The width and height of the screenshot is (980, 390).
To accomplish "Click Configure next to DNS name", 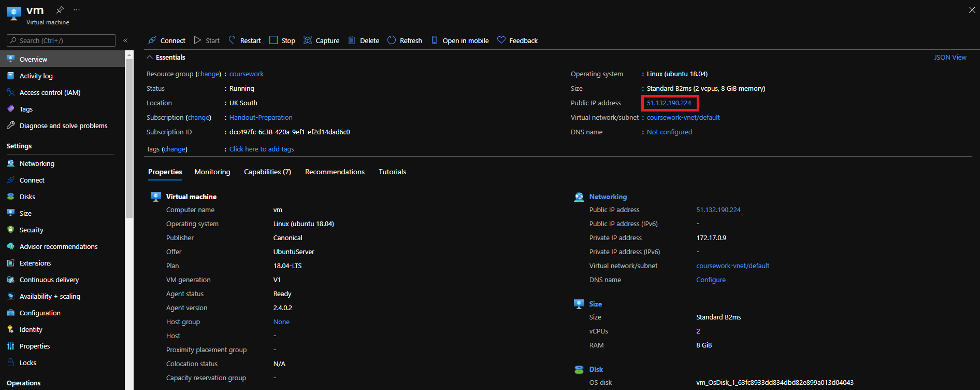I will 711,280.
